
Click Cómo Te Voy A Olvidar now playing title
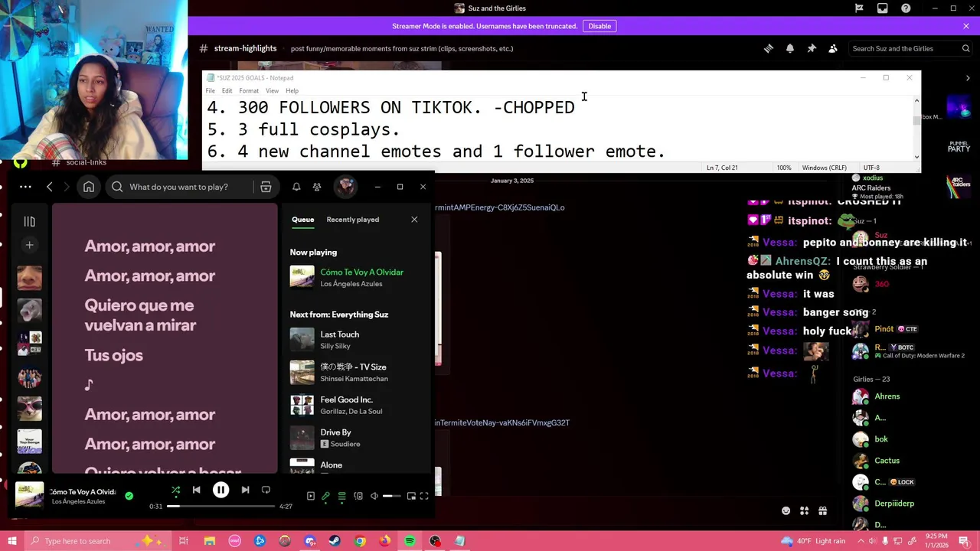click(x=361, y=272)
